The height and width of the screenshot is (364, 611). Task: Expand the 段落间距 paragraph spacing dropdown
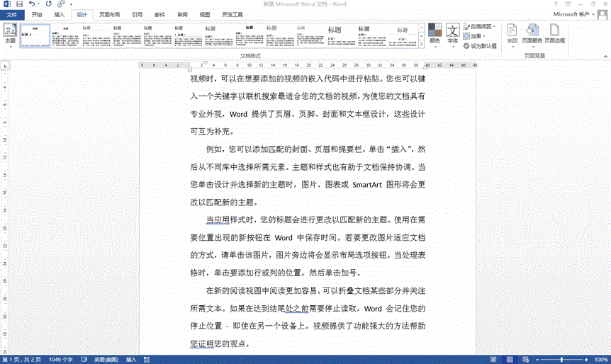(481, 27)
